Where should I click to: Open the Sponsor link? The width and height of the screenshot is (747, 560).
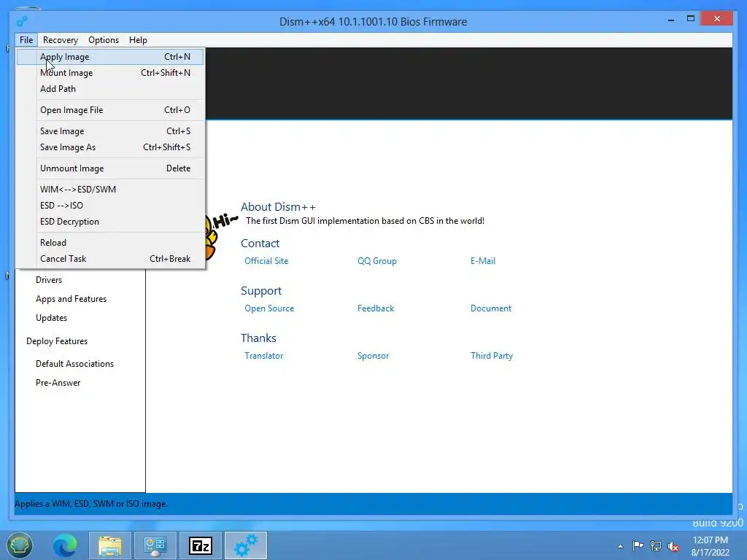coord(373,356)
